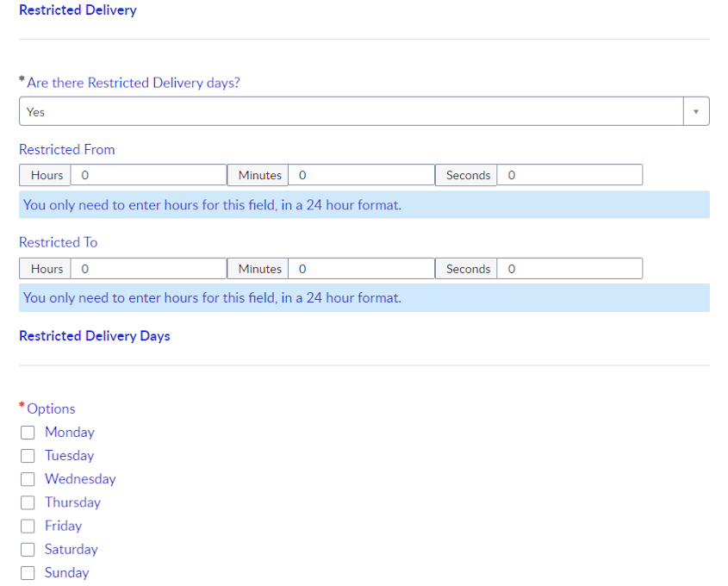728x586 pixels.
Task: Check the Sunday checkbox
Action: pos(28,572)
